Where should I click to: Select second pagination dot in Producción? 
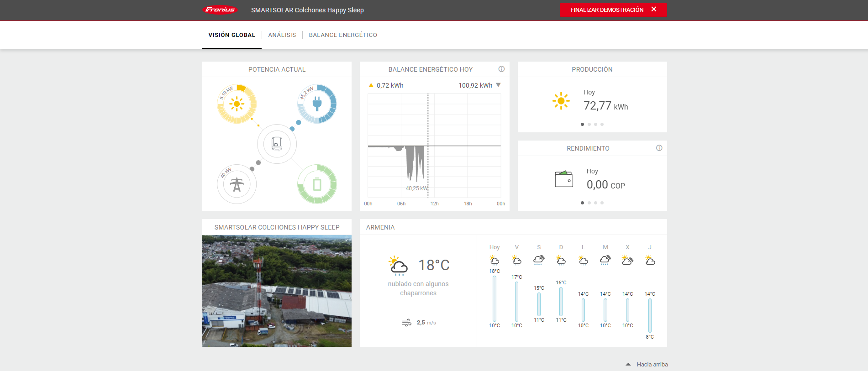click(589, 124)
